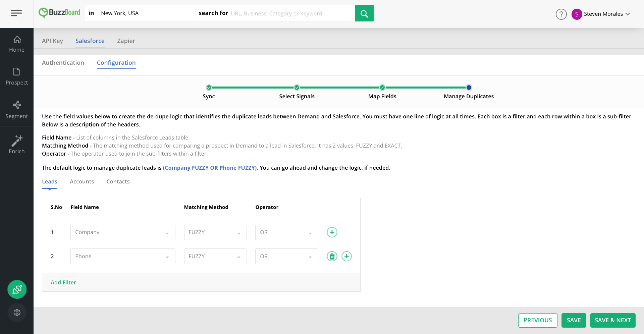644x334 pixels.
Task: Go to Home in sidebar
Action: (x=17, y=44)
